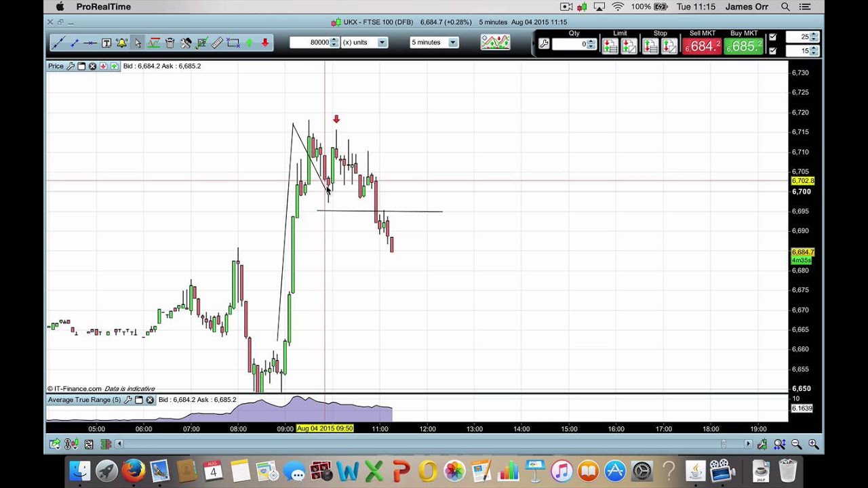Open Wi-Fi status menu
The width and height of the screenshot is (868, 488).
[618, 7]
